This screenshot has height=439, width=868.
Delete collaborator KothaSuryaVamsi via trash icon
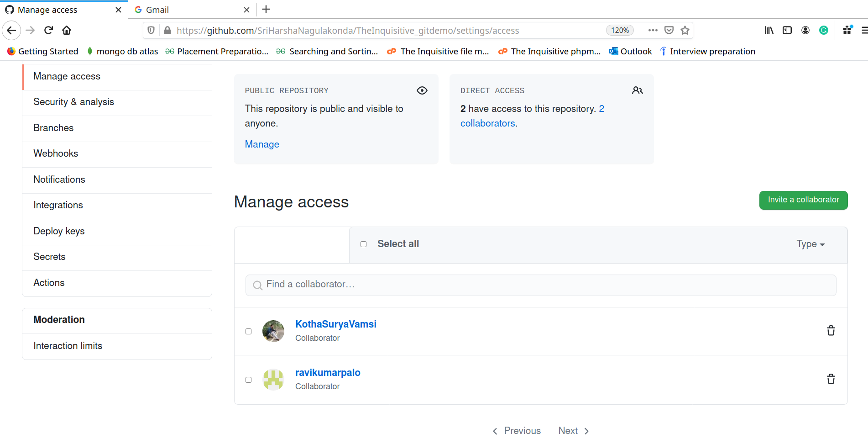(x=831, y=330)
